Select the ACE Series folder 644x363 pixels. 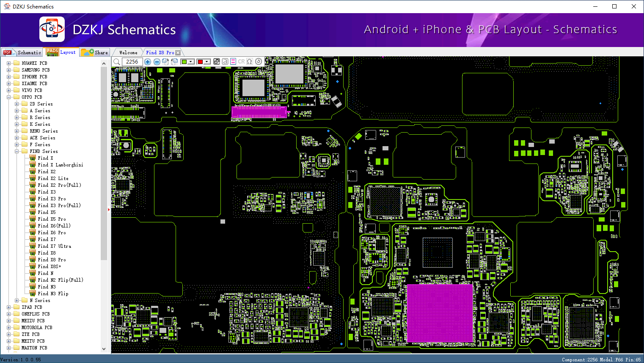click(42, 138)
